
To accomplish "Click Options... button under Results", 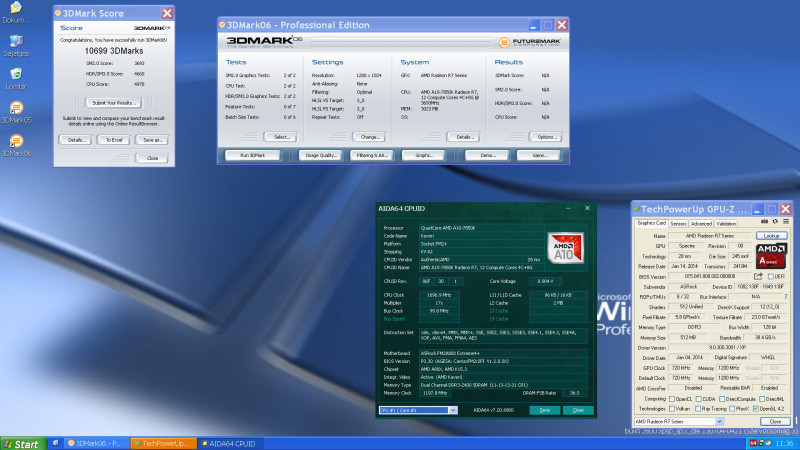I will [545, 137].
